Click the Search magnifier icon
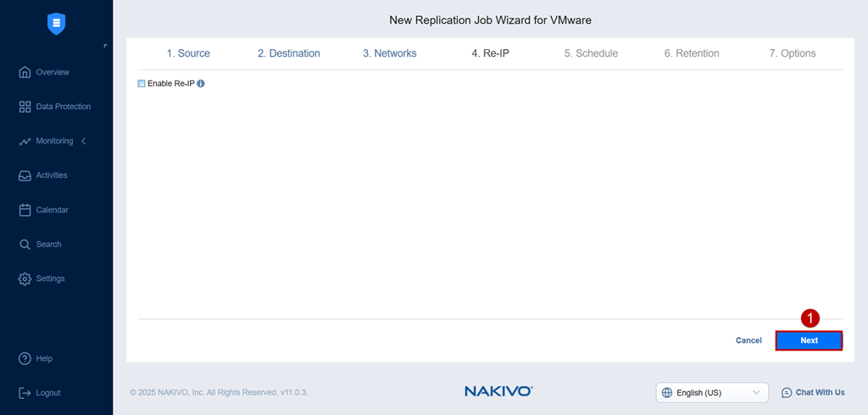The height and width of the screenshot is (415, 868). [25, 245]
